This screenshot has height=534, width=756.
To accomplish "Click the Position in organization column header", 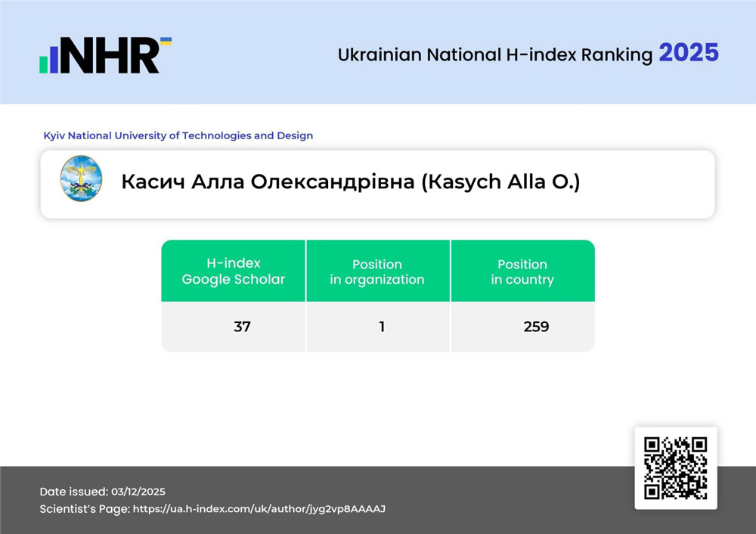I will [377, 272].
